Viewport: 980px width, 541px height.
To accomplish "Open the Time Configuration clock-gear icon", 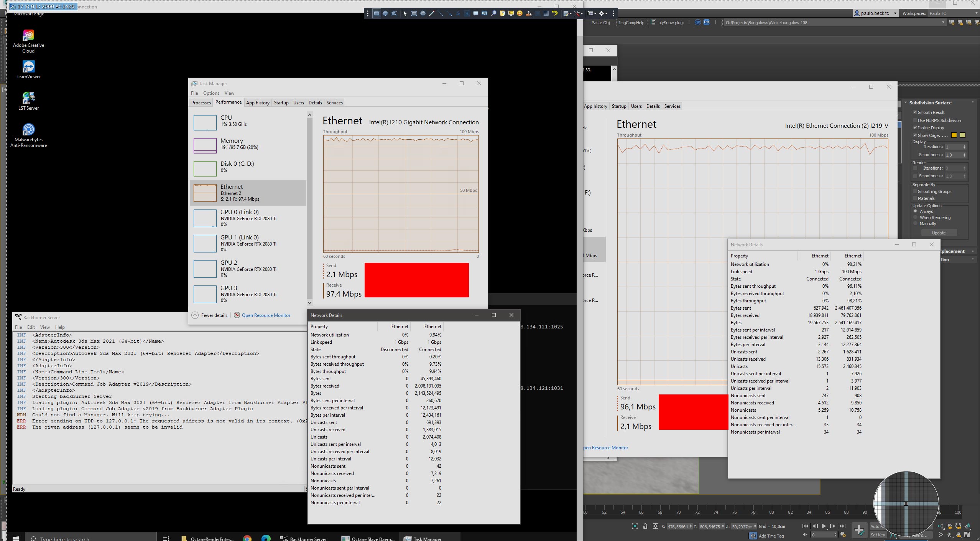I will [843, 534].
